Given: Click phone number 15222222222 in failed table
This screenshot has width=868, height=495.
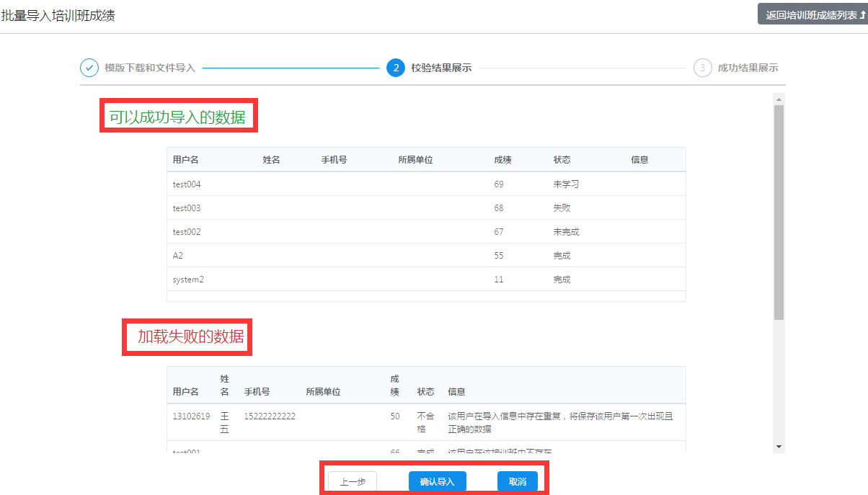Looking at the screenshot, I should pos(270,416).
